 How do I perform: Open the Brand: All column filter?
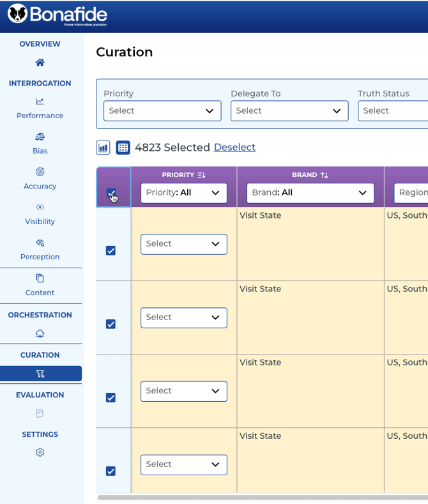[x=310, y=193]
